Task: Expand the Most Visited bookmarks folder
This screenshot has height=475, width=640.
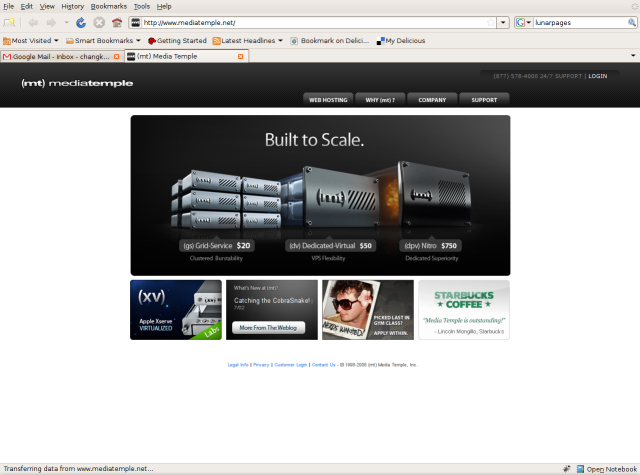Action: 31,40
